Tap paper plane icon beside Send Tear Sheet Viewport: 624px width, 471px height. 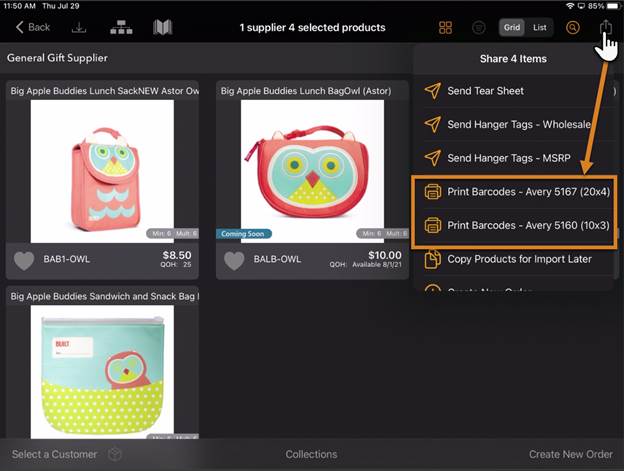[433, 91]
